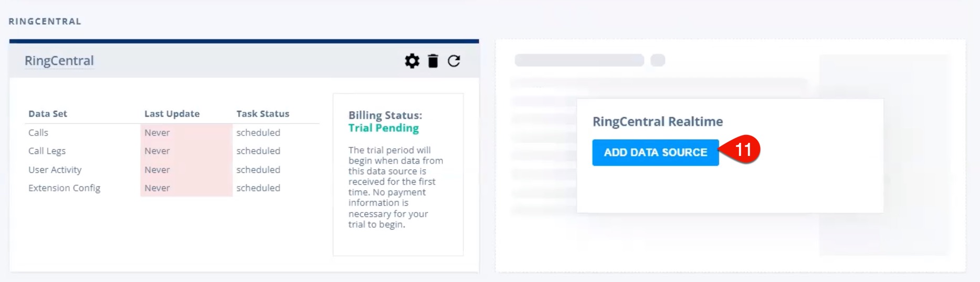Click the ADD DATA SOURCE button
This screenshot has height=282, width=980.
click(656, 152)
